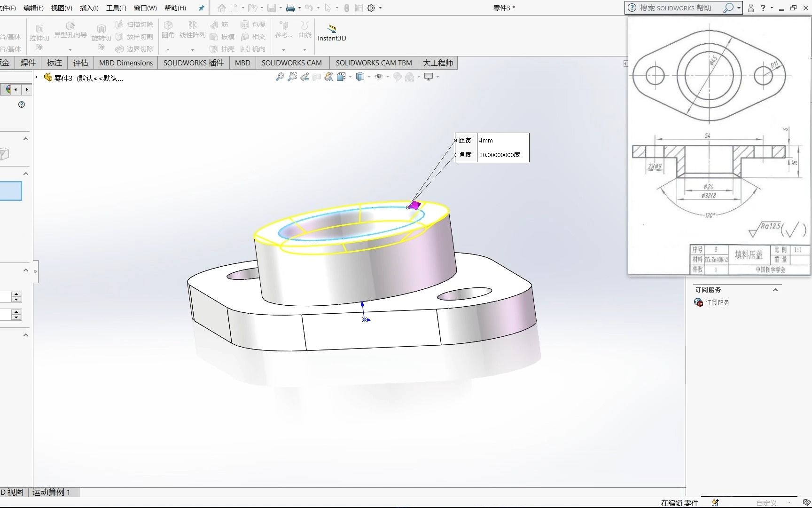Open the 工具(T) menu
The height and width of the screenshot is (508, 812).
(116, 8)
